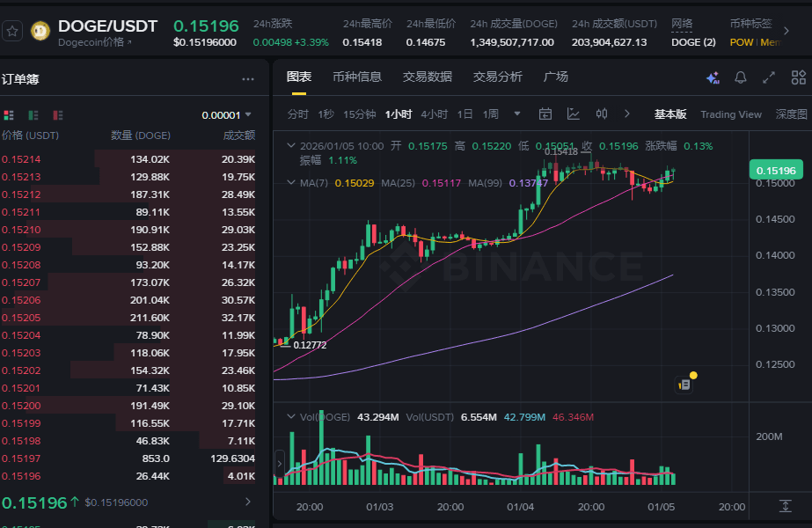The width and height of the screenshot is (812, 528).
Task: Click the DOGE (2) network value
Action: 693,42
